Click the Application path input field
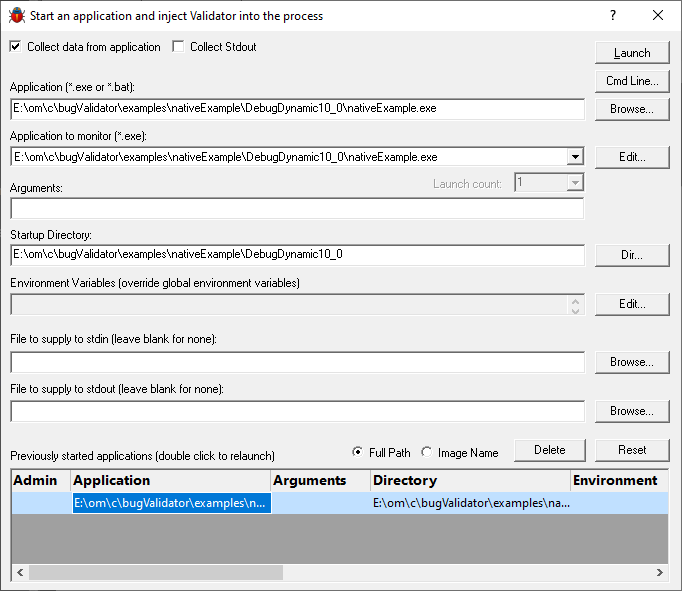 coord(298,109)
